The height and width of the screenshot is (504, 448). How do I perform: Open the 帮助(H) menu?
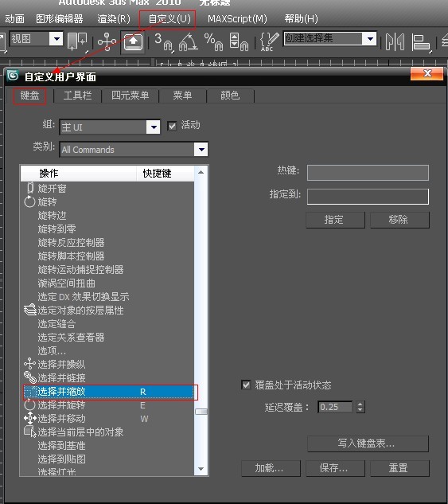(301, 19)
